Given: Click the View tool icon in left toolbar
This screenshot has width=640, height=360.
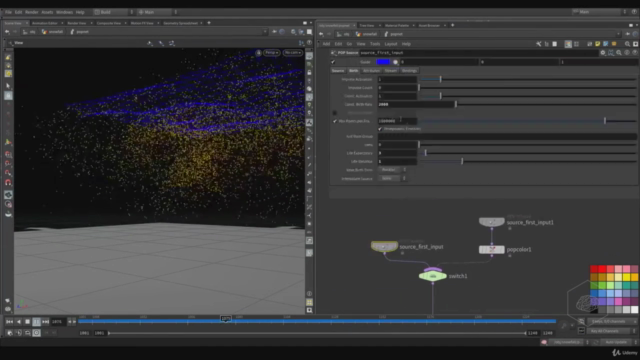Looking at the screenshot, I should coord(8,195).
